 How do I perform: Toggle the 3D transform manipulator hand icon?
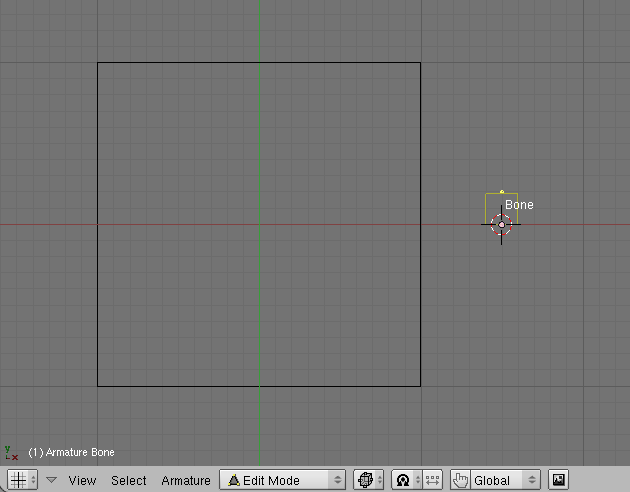pyautogui.click(x=460, y=480)
